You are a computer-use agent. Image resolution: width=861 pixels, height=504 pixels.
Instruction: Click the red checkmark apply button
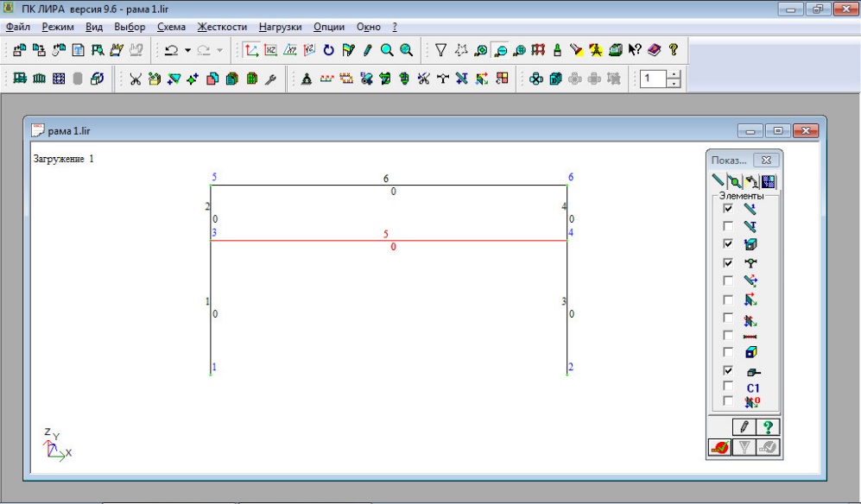(x=720, y=447)
